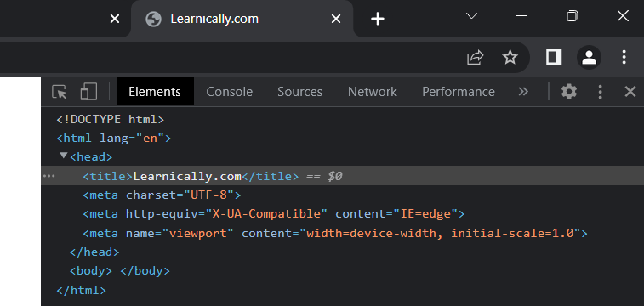Select the meta http-equiv X-UA-Compatible line

pyautogui.click(x=274, y=213)
